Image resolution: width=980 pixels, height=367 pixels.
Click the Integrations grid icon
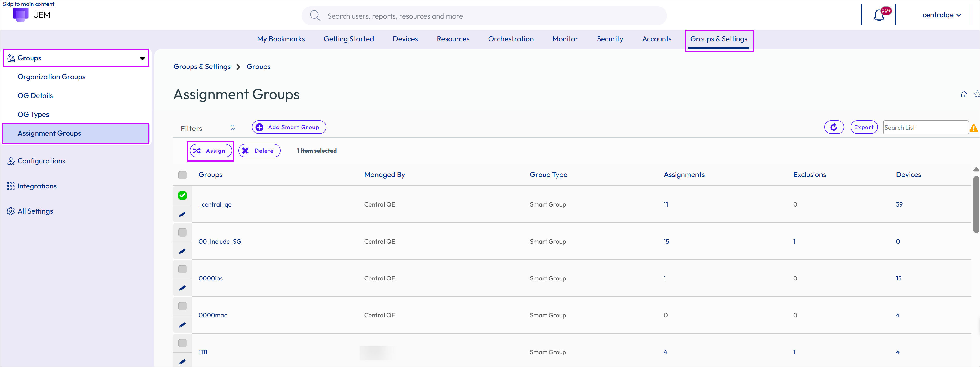(11, 186)
